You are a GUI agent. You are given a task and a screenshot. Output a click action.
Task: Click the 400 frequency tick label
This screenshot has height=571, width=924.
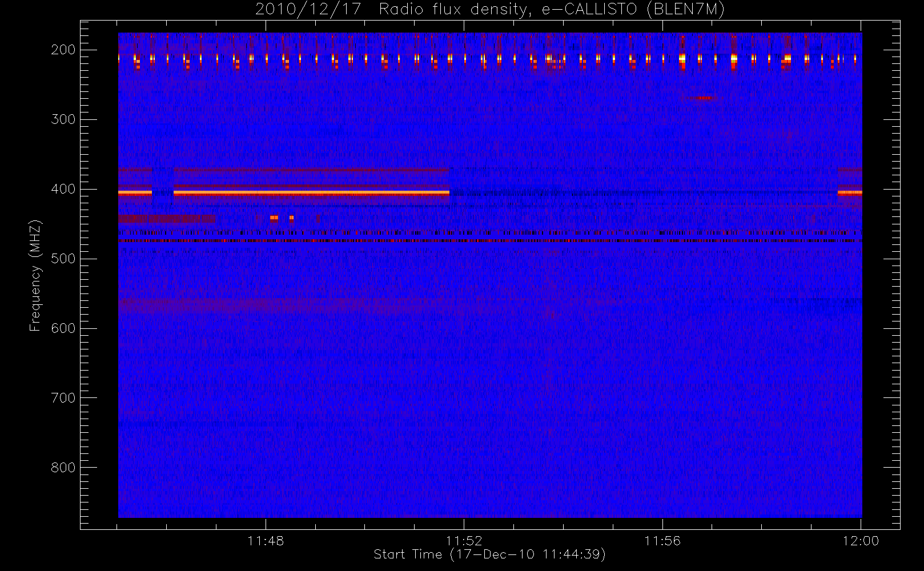63,189
